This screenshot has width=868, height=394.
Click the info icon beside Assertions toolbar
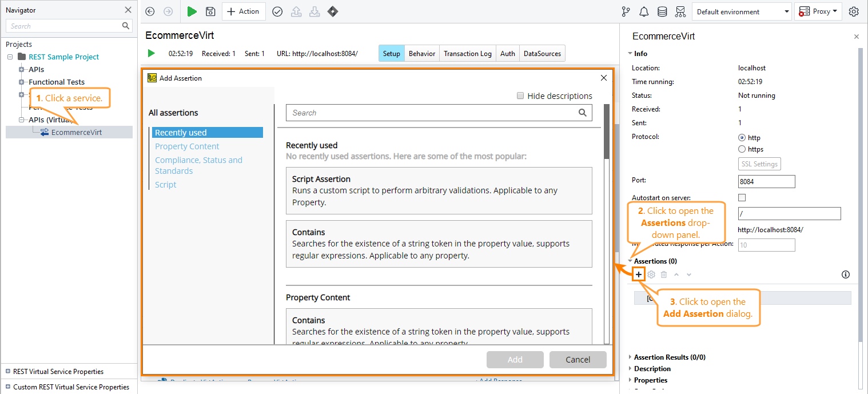point(846,274)
